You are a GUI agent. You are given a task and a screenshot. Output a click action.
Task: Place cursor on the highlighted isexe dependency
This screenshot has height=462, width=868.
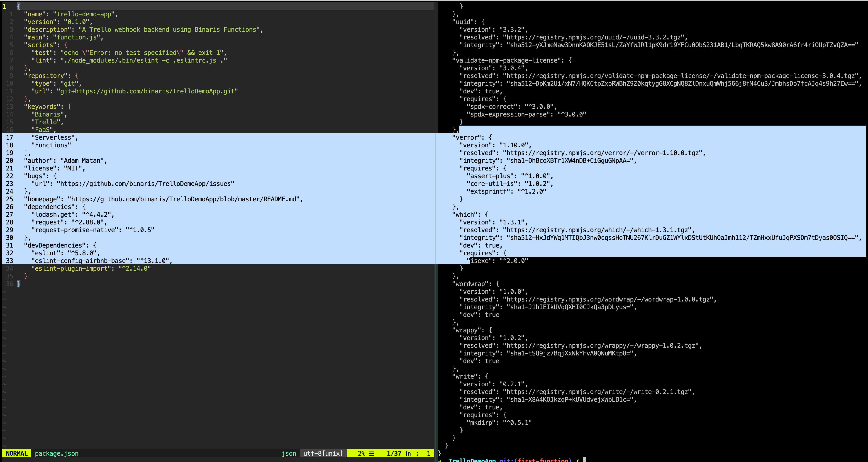480,260
